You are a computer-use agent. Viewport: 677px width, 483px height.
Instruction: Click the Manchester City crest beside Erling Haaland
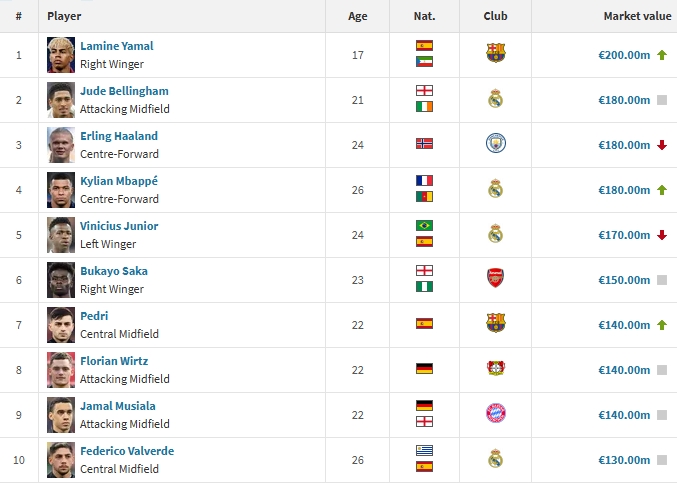(x=495, y=144)
